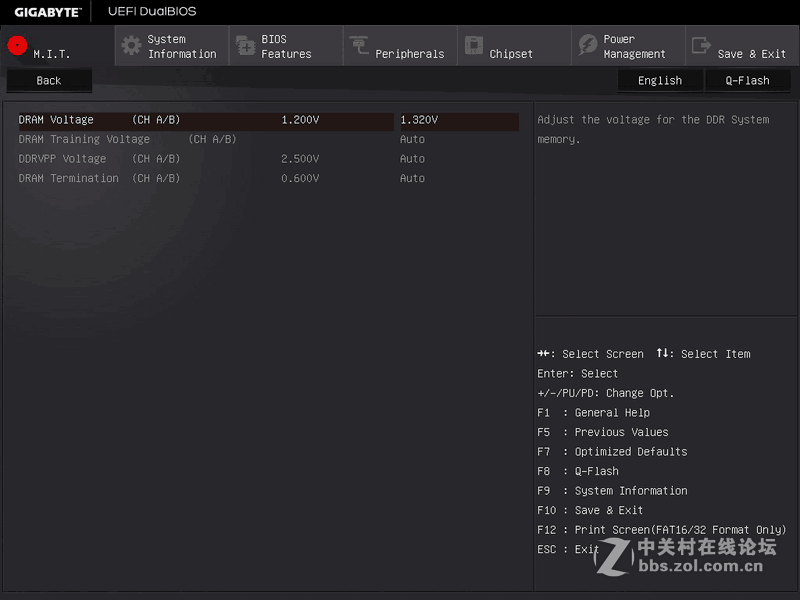Click the Auto value for DRAM Training Voltage
Screen dimensions: 800x600
[412, 139]
